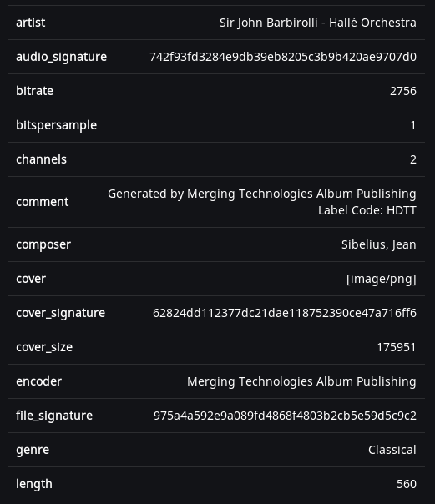
Task: Click the encoder value text
Action: (x=301, y=381)
